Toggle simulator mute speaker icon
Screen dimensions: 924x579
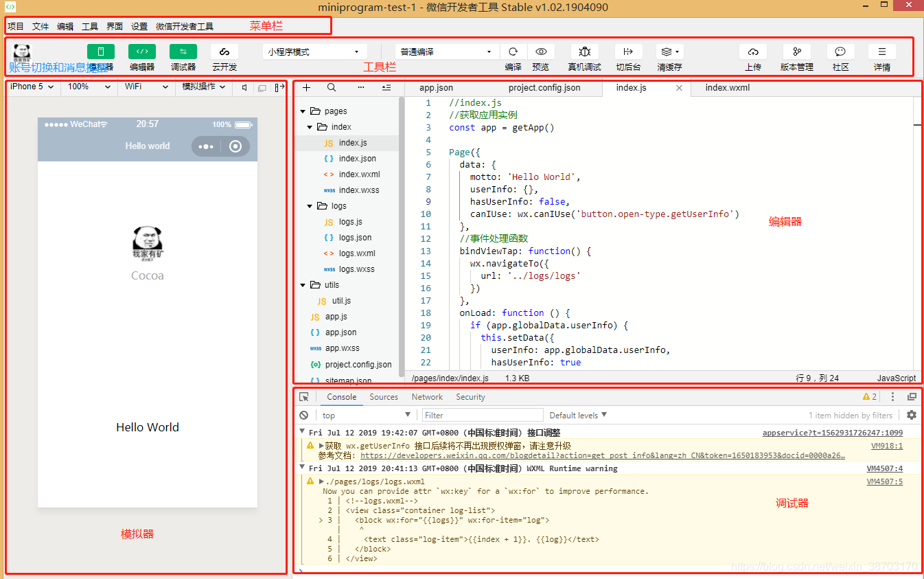pyautogui.click(x=244, y=88)
